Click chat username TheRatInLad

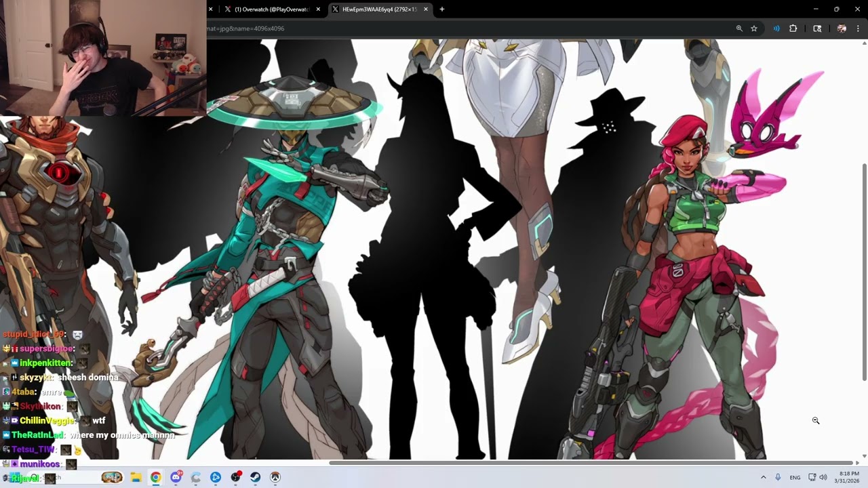tap(38, 435)
